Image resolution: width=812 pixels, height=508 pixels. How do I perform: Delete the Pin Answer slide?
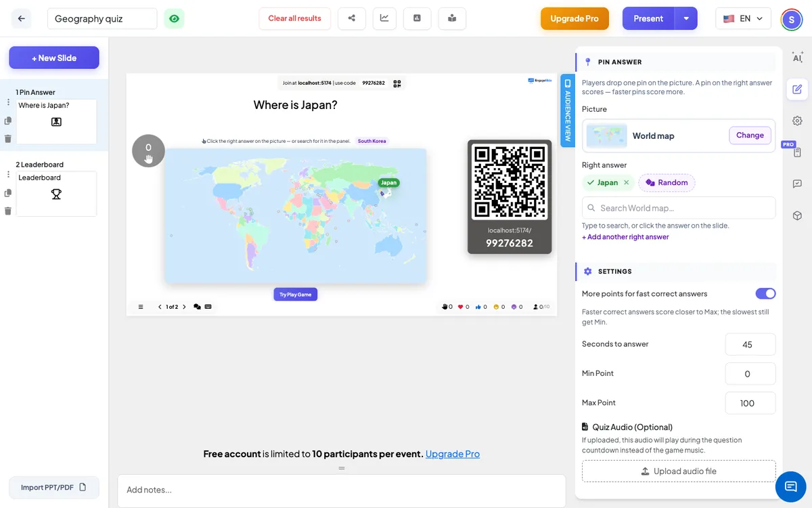[x=8, y=139]
